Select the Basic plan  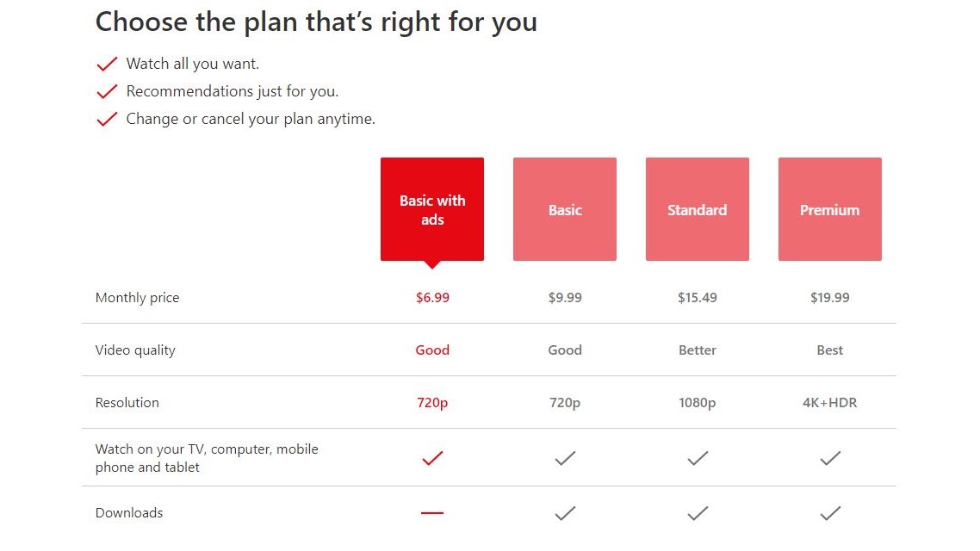point(564,208)
